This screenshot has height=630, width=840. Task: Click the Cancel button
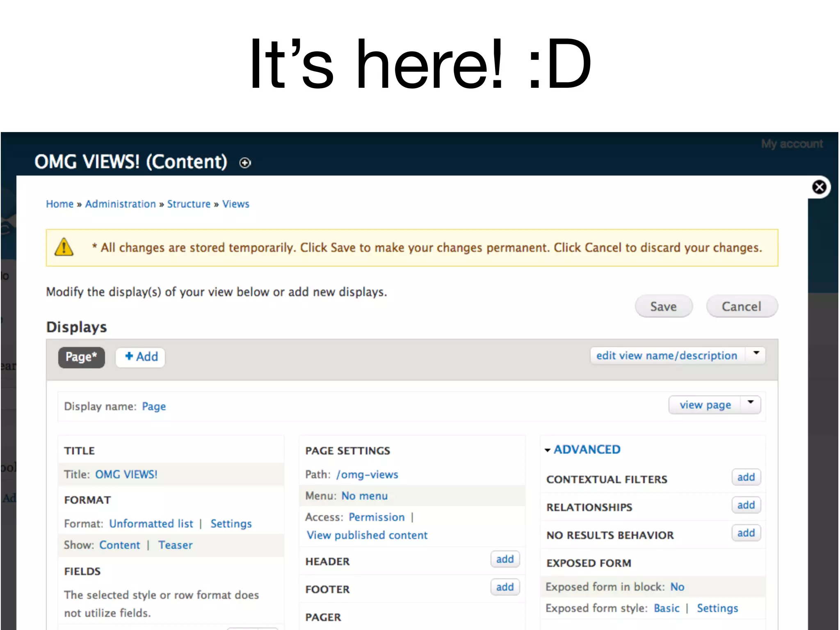[742, 306]
